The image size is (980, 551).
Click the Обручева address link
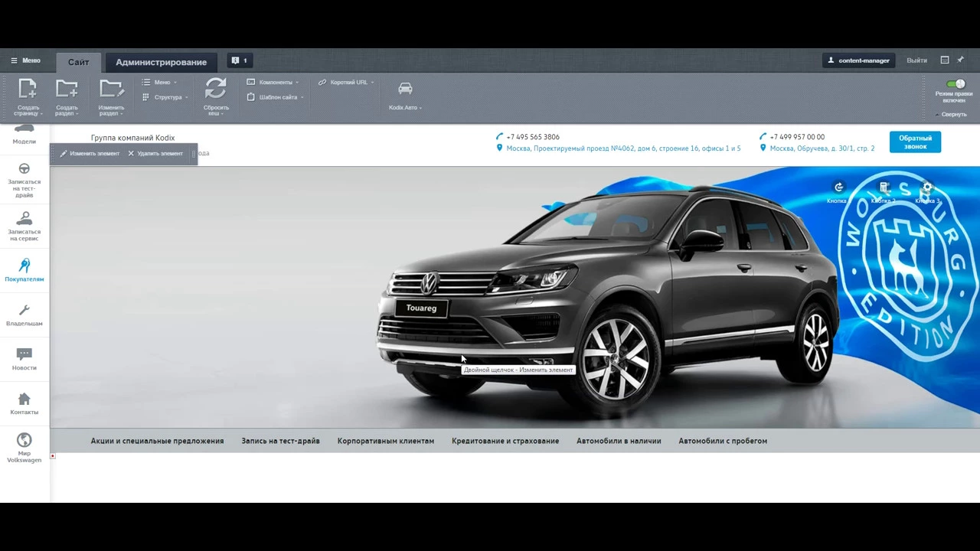(x=822, y=148)
